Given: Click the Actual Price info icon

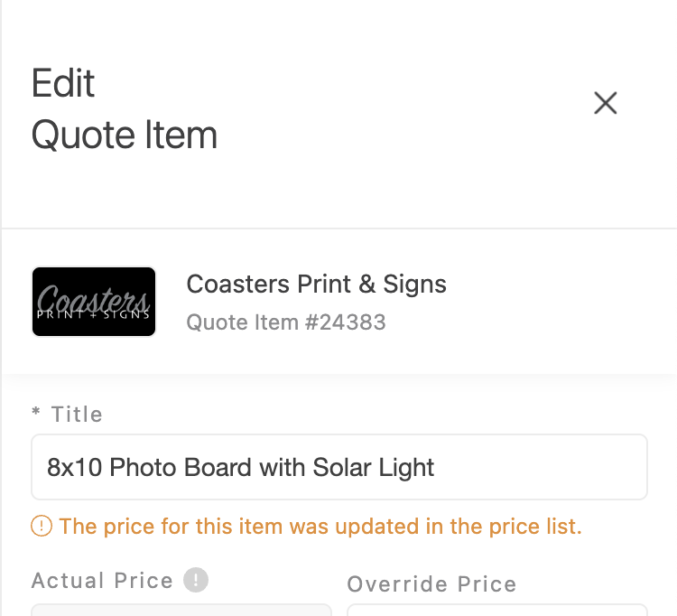Looking at the screenshot, I should coord(196,580).
